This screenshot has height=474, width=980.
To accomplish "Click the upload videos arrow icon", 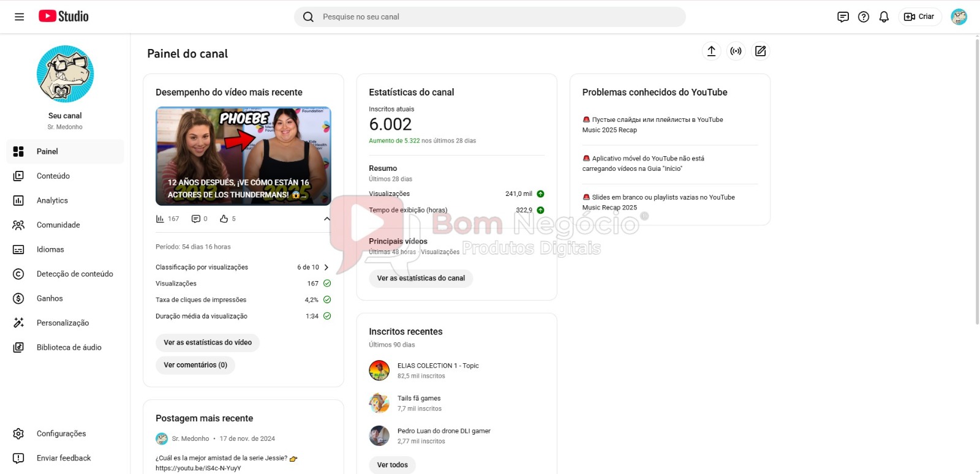I will (x=711, y=51).
